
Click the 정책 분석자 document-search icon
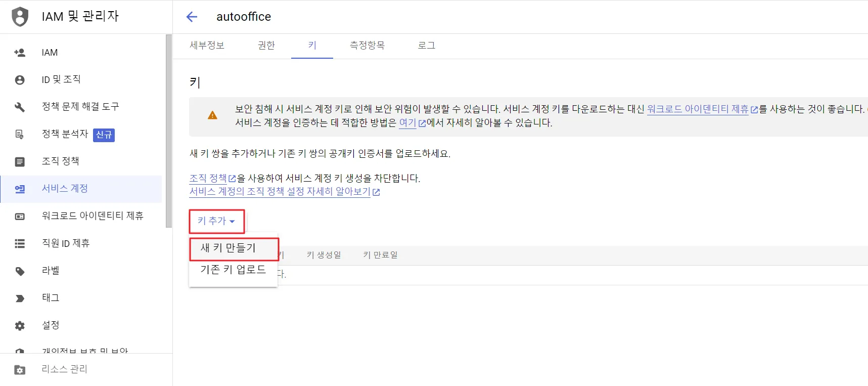pyautogui.click(x=20, y=134)
